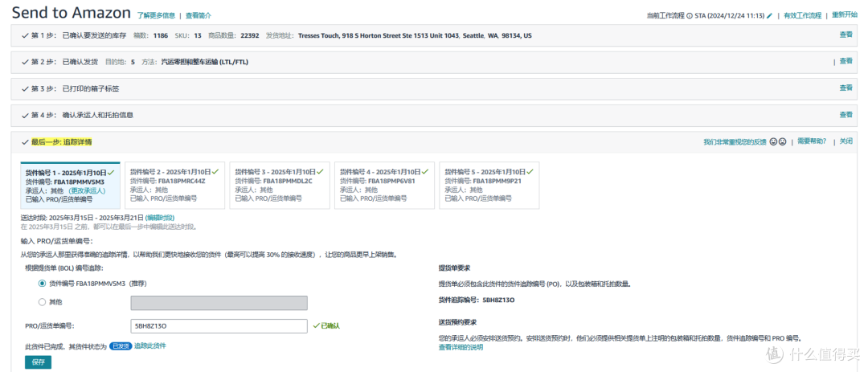The width and height of the screenshot is (868, 372).
Task: Click the Tresses Touch ship-from address text
Action: click(415, 35)
